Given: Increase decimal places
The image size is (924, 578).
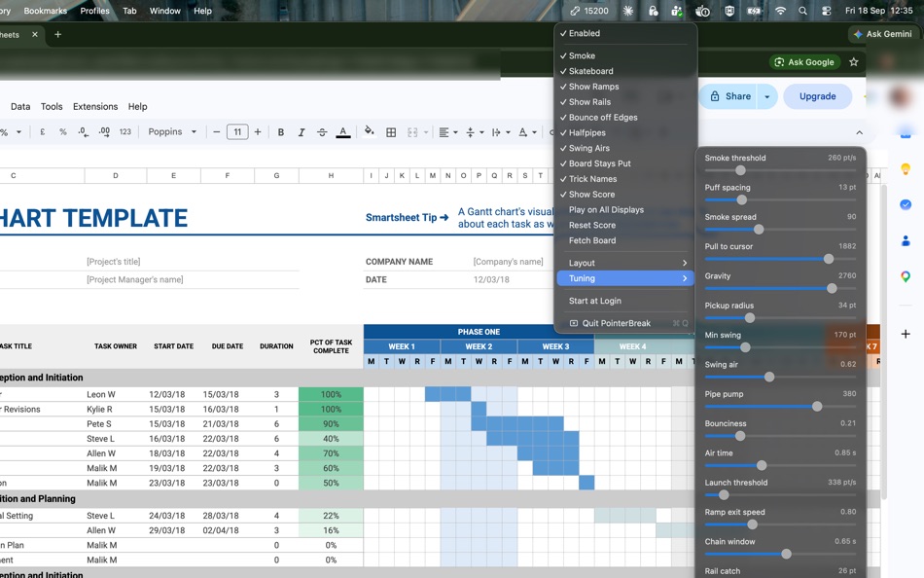Looking at the screenshot, I should point(104,132).
